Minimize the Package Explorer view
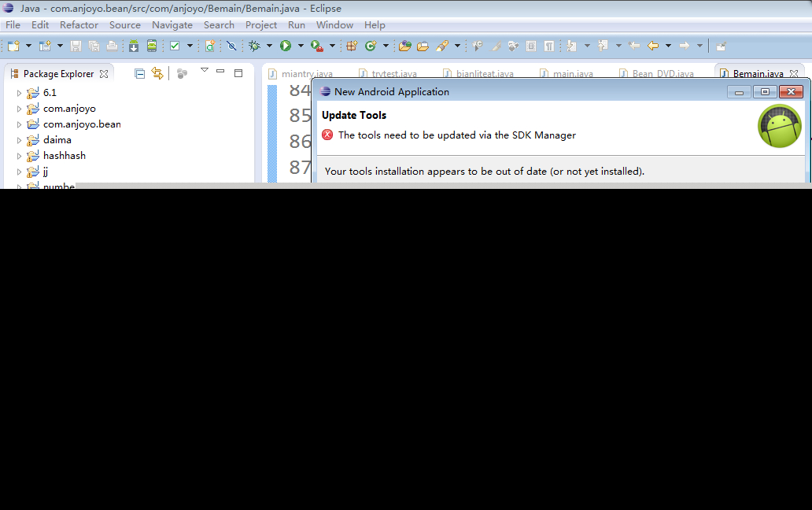The image size is (812, 510). click(x=220, y=71)
